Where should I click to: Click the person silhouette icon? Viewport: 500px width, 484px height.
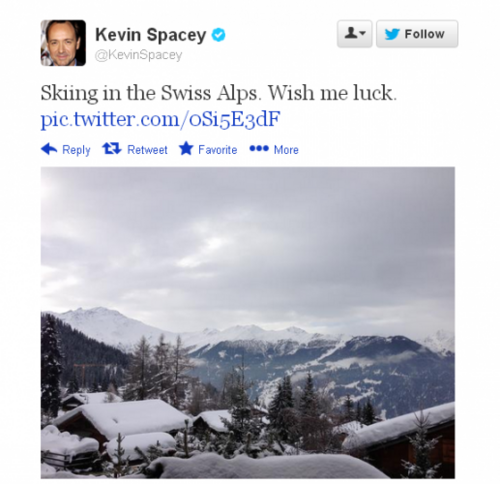coord(351,33)
